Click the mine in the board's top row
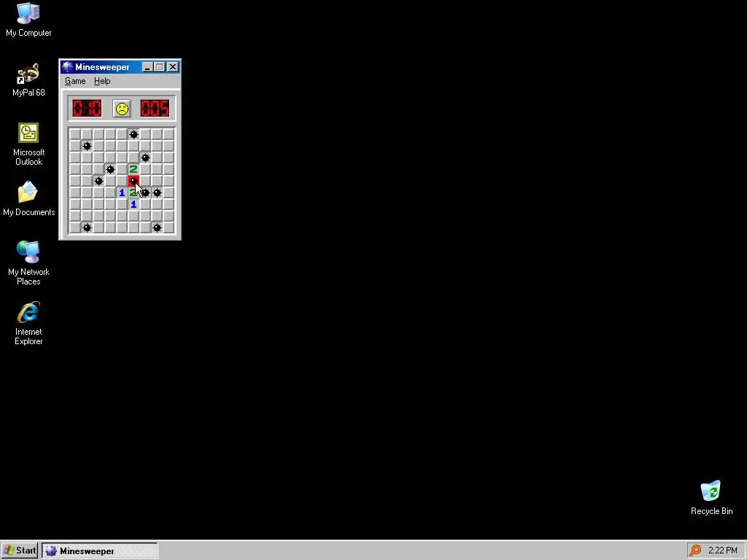Screen dimensions: 747x560 tap(133, 134)
